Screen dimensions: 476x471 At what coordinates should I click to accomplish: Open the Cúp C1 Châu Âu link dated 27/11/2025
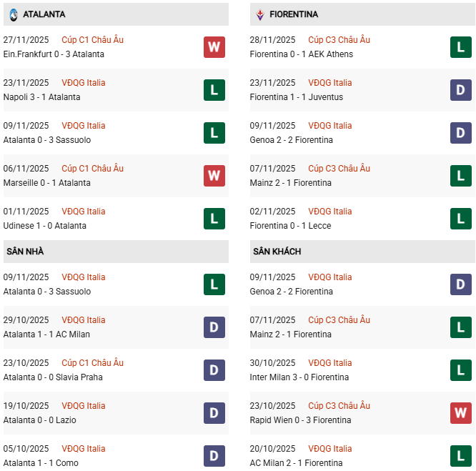click(x=92, y=40)
